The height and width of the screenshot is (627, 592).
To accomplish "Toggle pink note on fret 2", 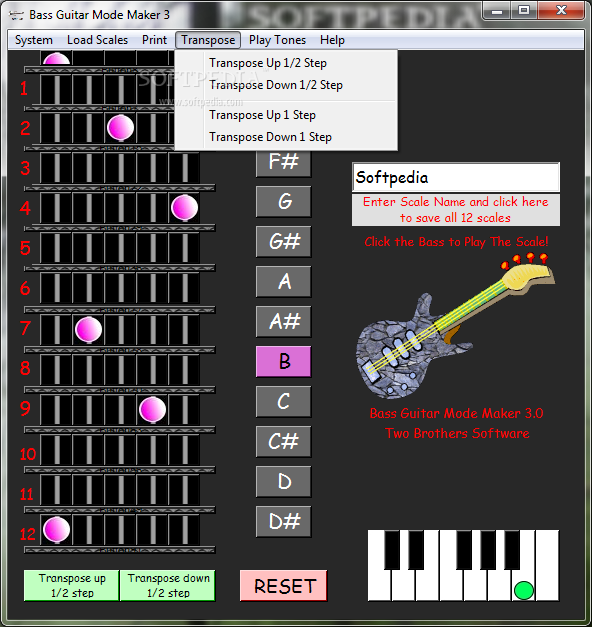I will click(x=120, y=128).
